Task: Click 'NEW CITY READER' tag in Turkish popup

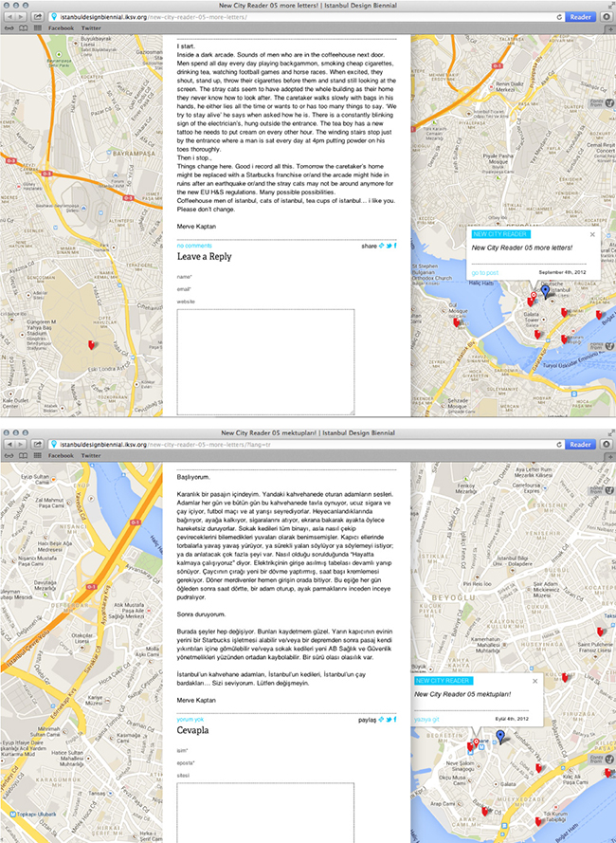Action: pyautogui.click(x=444, y=681)
